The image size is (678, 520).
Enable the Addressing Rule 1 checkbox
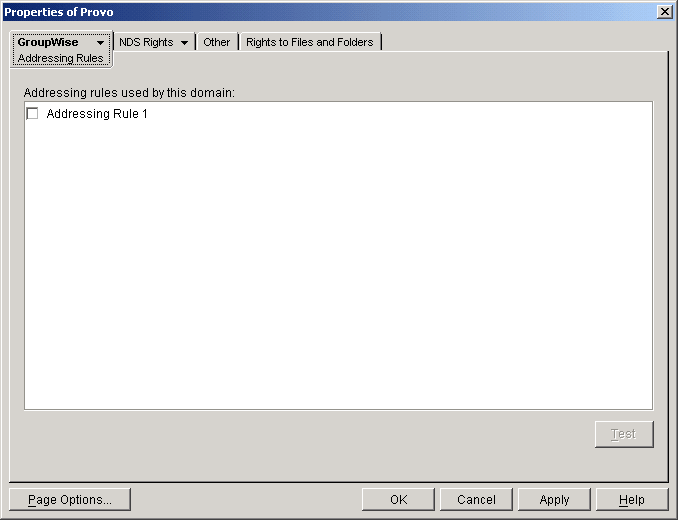(x=32, y=114)
